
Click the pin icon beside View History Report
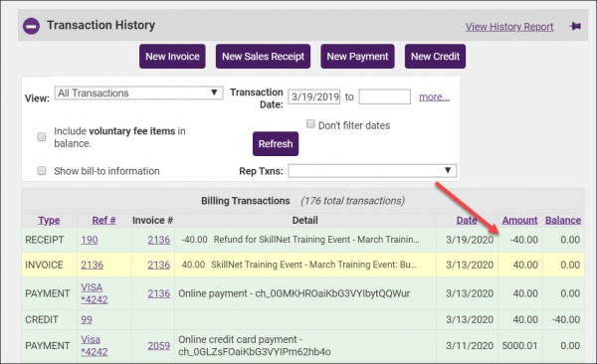click(x=575, y=26)
